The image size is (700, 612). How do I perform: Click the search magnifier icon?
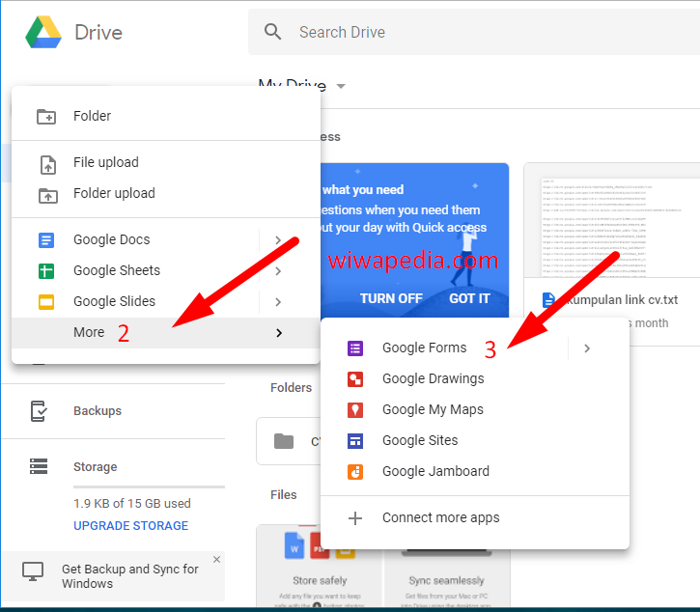(272, 32)
